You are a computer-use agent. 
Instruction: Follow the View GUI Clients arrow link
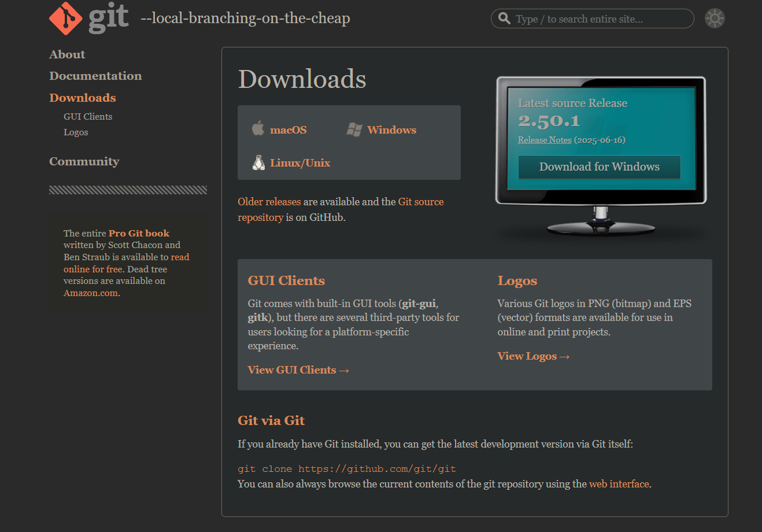298,370
